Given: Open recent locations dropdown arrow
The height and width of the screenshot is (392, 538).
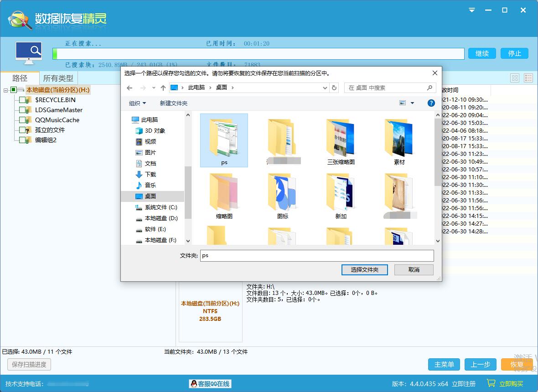Looking at the screenshot, I should 154,88.
